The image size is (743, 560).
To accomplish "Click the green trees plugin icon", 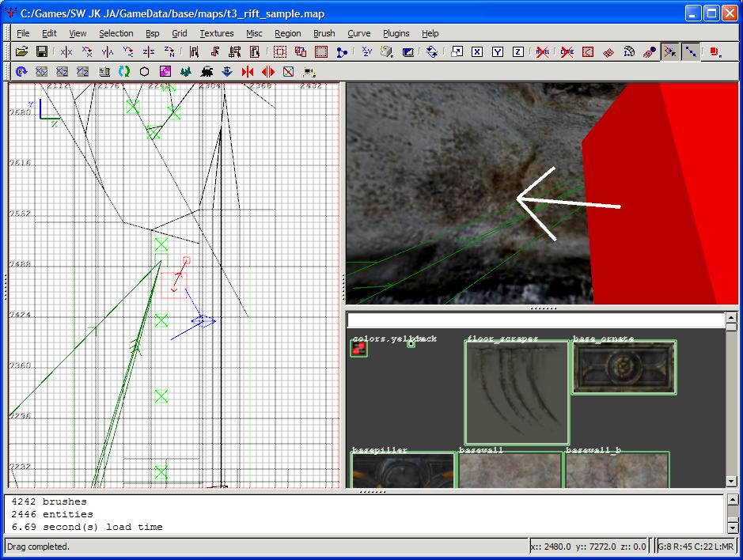I will click(x=186, y=71).
